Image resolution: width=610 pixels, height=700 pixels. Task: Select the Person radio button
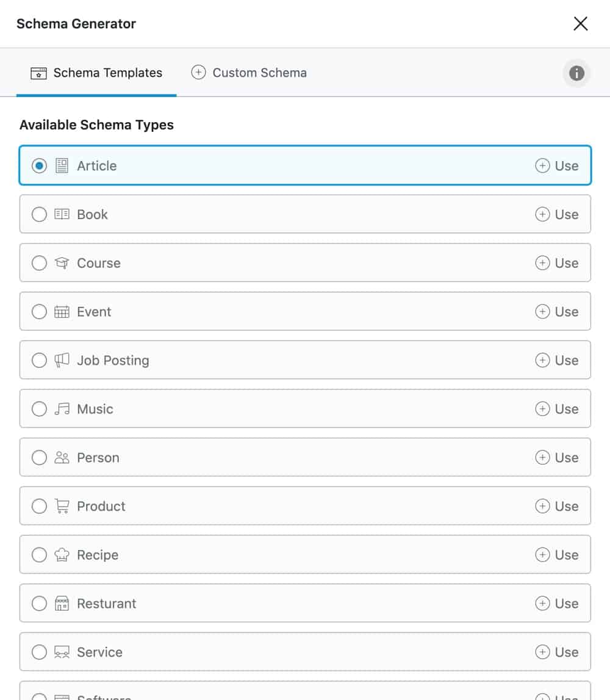pyautogui.click(x=39, y=457)
